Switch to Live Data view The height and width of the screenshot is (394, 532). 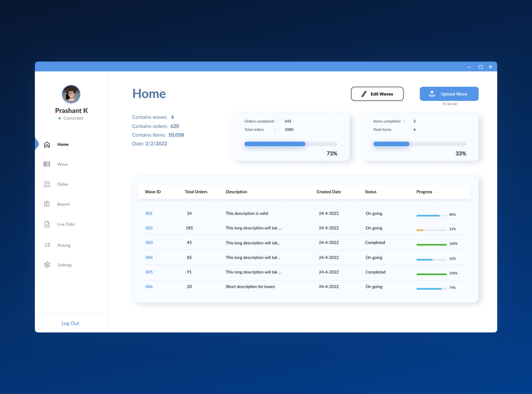[x=66, y=224]
